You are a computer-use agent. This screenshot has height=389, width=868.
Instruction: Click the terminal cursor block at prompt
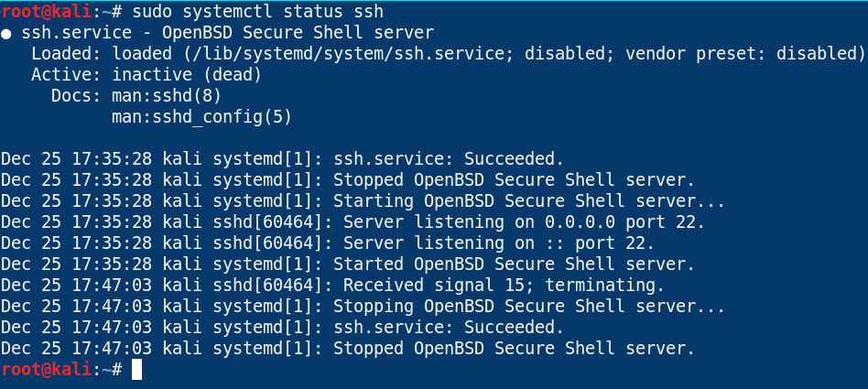pos(136,370)
